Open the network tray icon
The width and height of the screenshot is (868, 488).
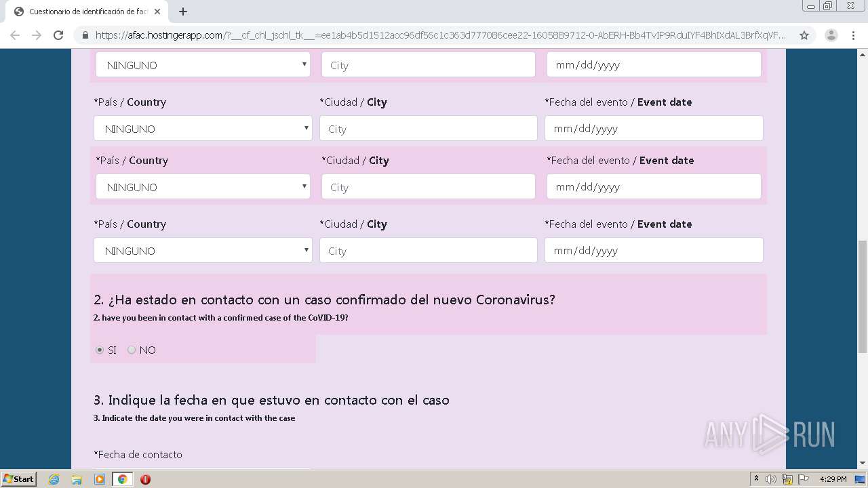point(787,479)
